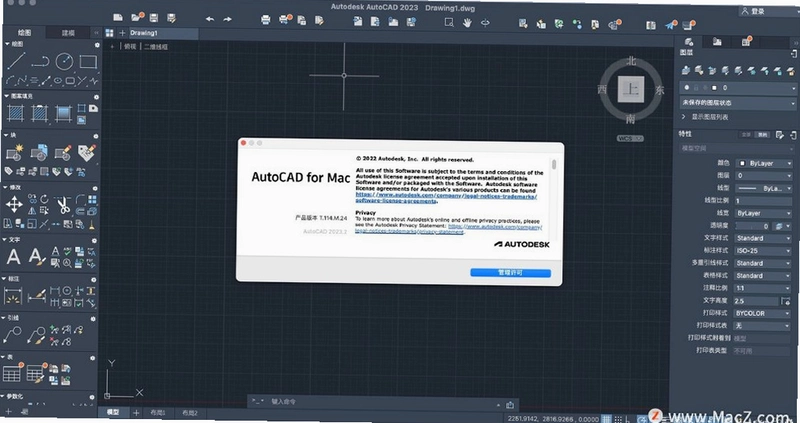
Task: Collapse the 文字 text panel section
Action: [5, 239]
